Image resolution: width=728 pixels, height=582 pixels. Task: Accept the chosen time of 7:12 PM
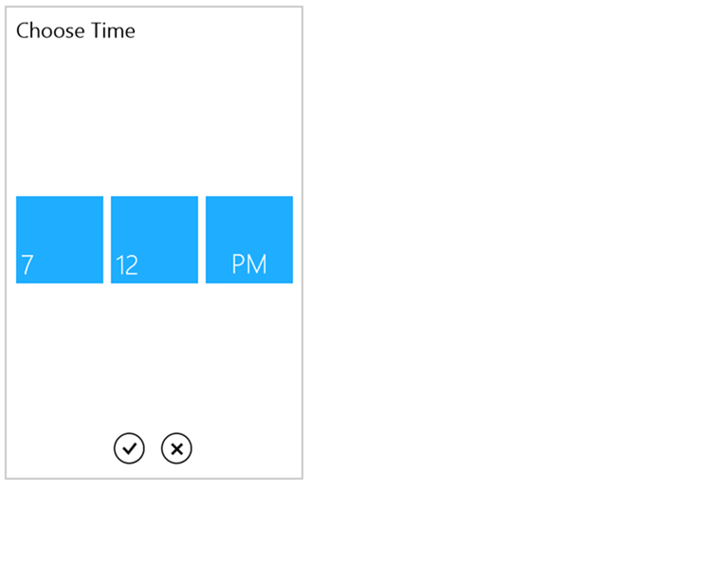click(129, 447)
